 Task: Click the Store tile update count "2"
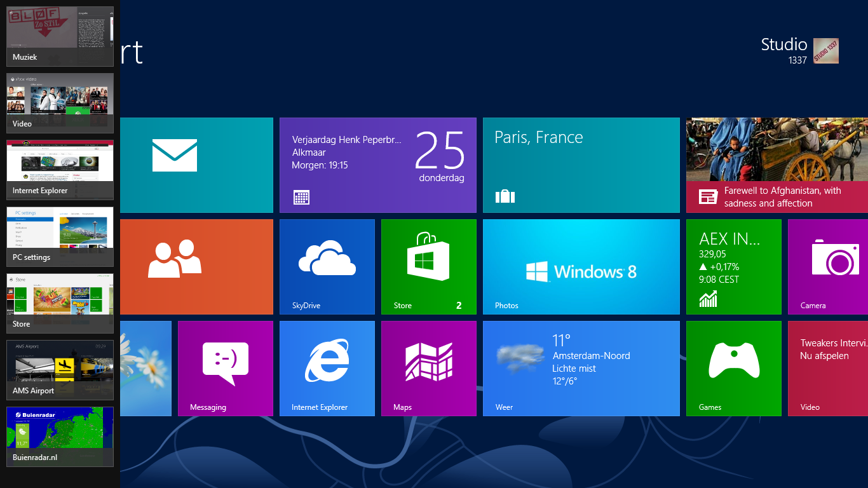[459, 306]
